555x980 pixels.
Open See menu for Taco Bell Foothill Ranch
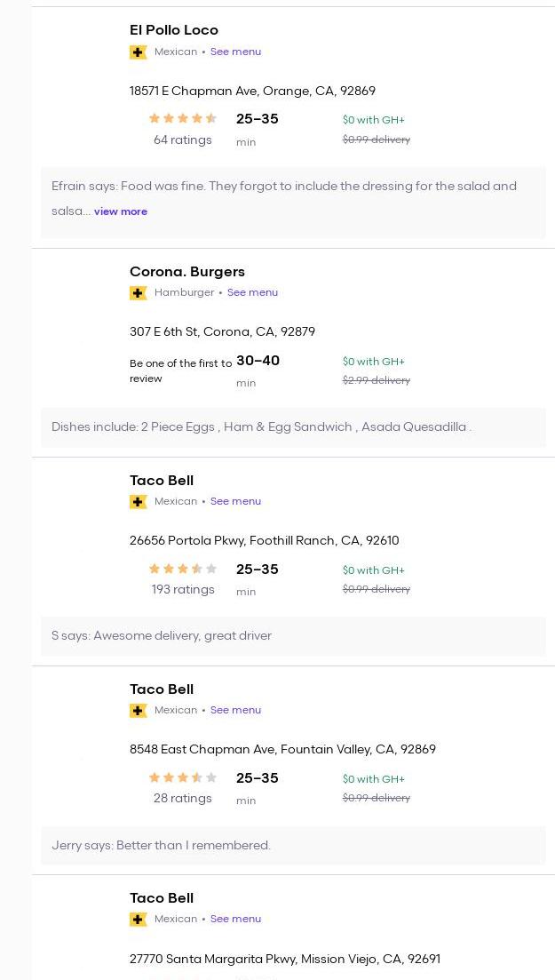pyautogui.click(x=235, y=501)
